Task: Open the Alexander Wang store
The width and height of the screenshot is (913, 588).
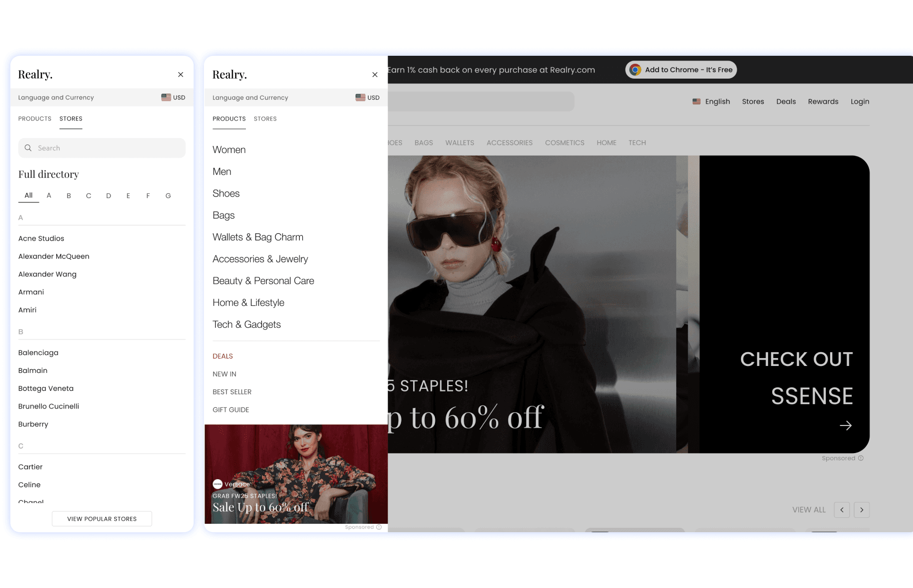Action: (47, 275)
